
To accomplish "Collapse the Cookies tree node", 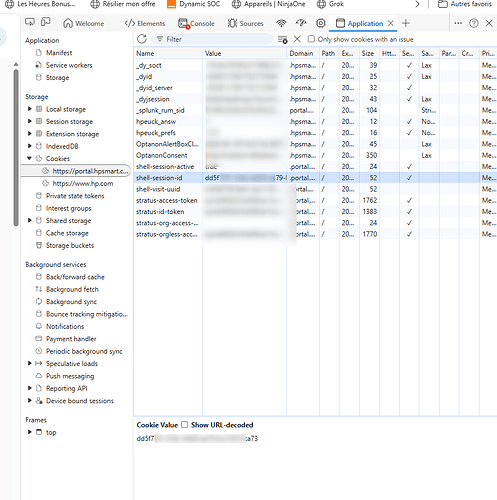I will 29,158.
